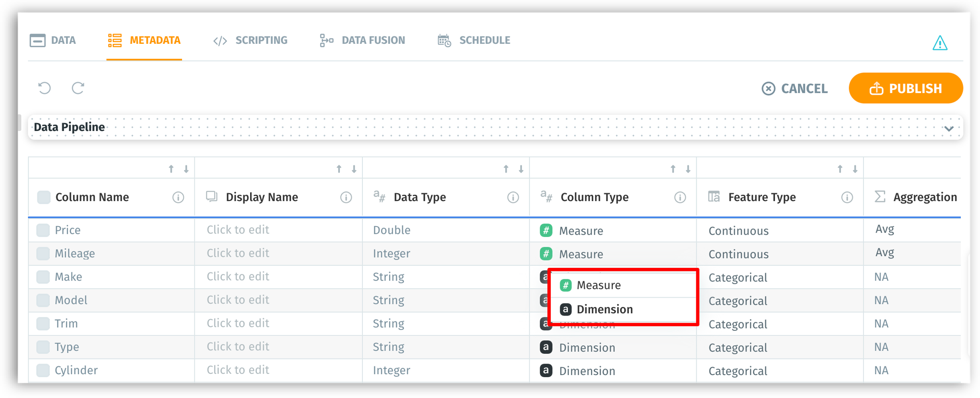
Task: Click the Cancel button
Action: coord(795,88)
